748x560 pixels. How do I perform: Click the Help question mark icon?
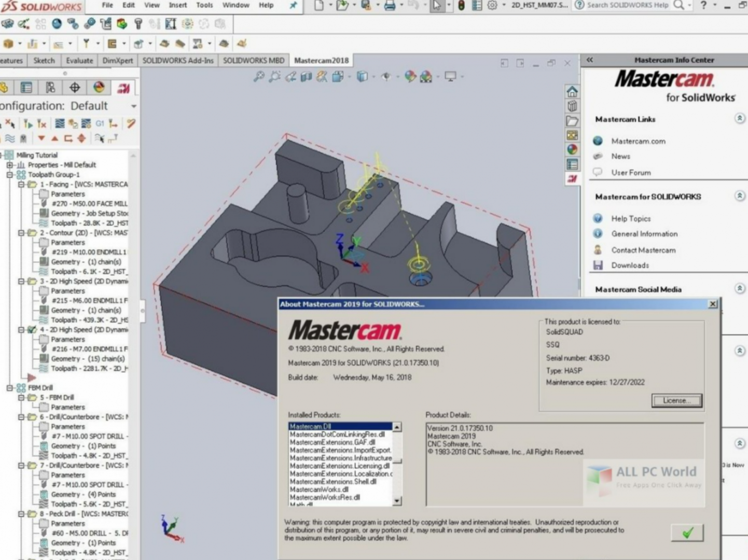click(x=703, y=5)
